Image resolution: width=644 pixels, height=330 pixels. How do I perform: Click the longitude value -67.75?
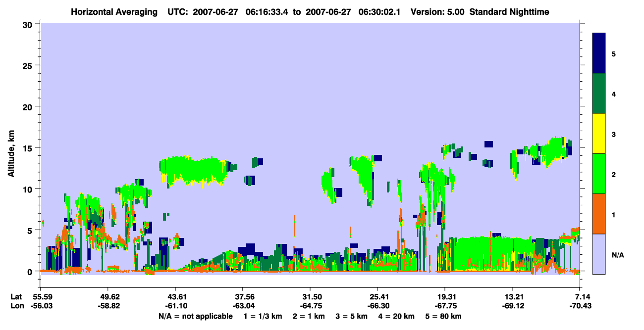pos(445,306)
